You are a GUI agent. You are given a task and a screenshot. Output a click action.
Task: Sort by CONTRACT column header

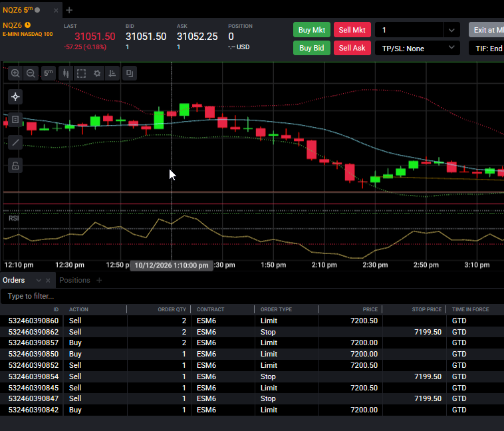pos(211,309)
